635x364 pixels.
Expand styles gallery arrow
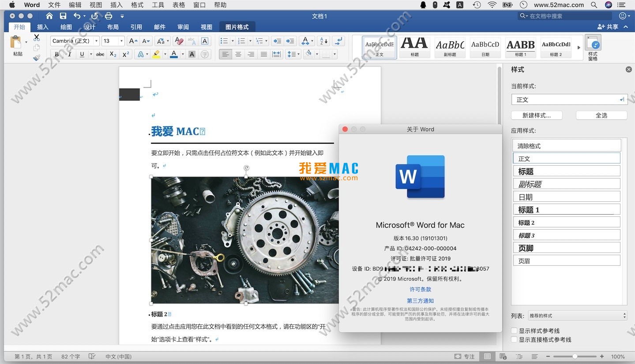coord(579,48)
